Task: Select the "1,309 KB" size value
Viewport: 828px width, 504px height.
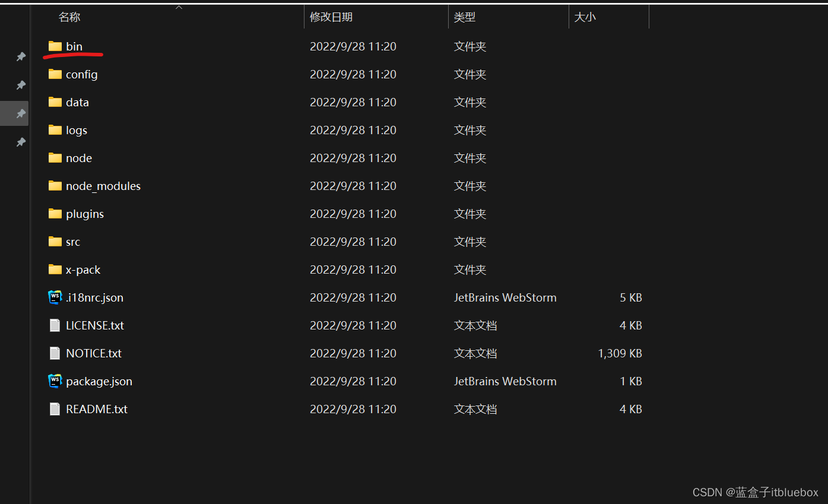Action: click(620, 353)
